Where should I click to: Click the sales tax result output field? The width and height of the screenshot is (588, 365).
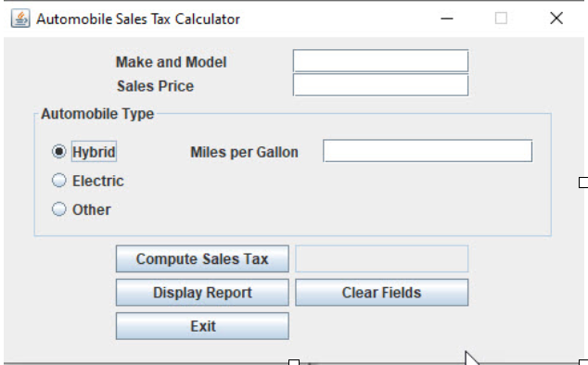pyautogui.click(x=382, y=259)
